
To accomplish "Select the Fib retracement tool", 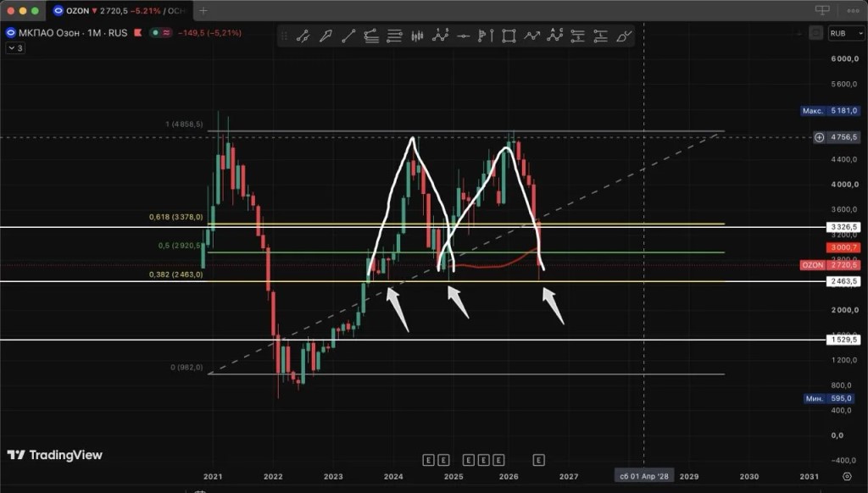I will 394,36.
